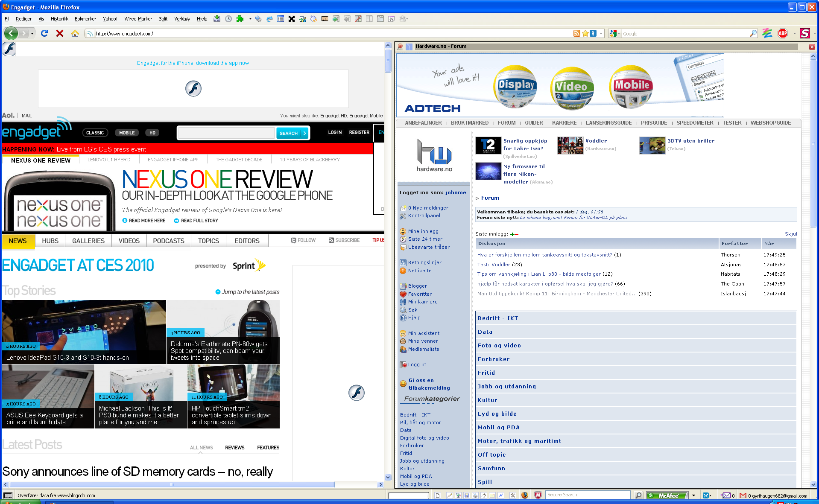Go back with the green Back arrow
Screen dimensions: 819x504
pos(11,33)
